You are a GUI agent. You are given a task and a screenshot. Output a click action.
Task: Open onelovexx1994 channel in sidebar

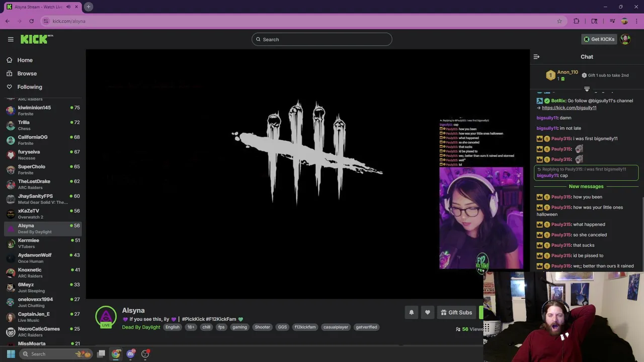[43, 302]
